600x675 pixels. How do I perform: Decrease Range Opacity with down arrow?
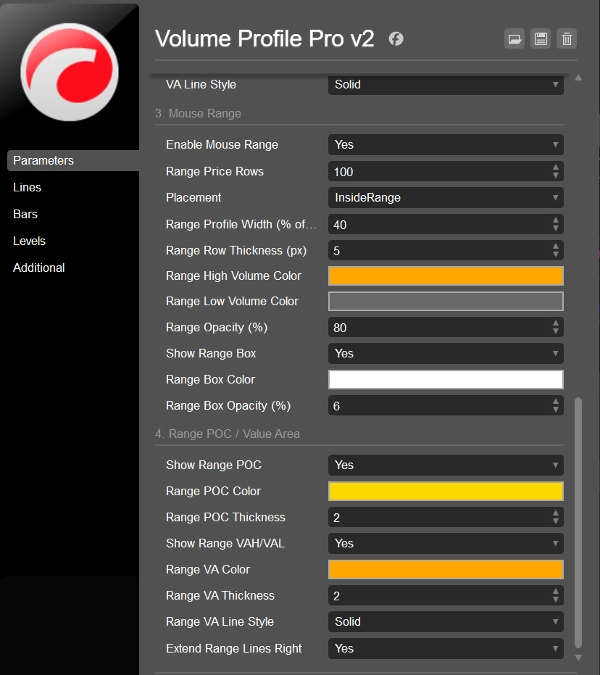coord(556,332)
